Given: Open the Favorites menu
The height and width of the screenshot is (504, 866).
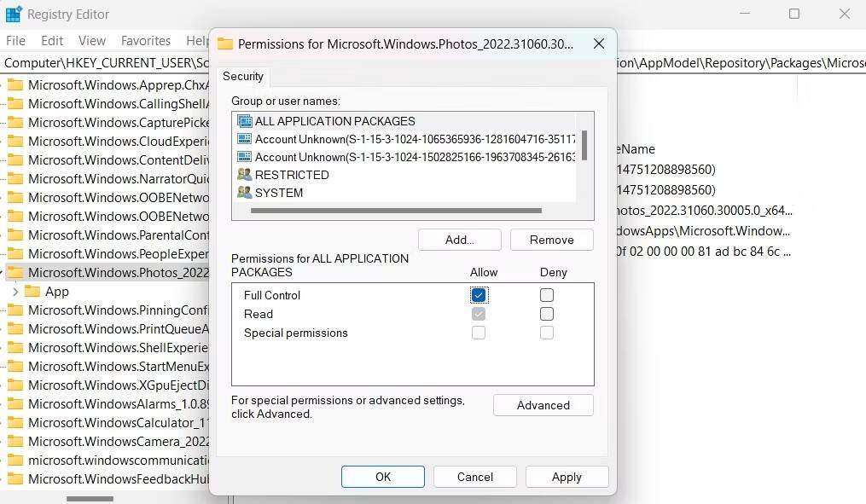Looking at the screenshot, I should point(145,40).
